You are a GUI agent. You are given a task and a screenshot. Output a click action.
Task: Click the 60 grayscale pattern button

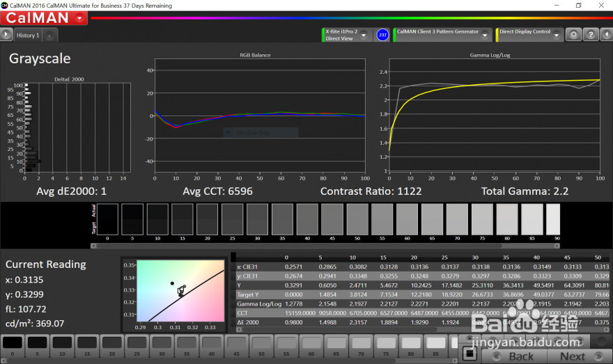point(311,346)
